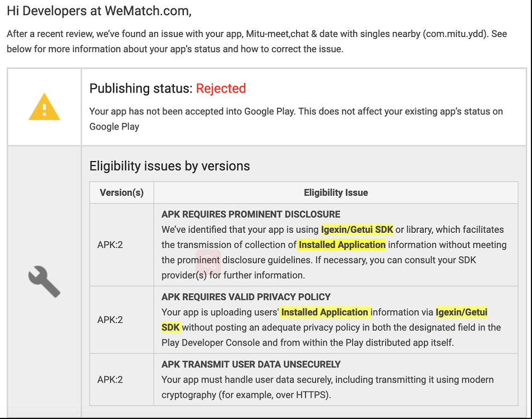This screenshot has width=532, height=419.
Task: Click the "(com.mitu.ydd)" package name
Action: pos(456,34)
